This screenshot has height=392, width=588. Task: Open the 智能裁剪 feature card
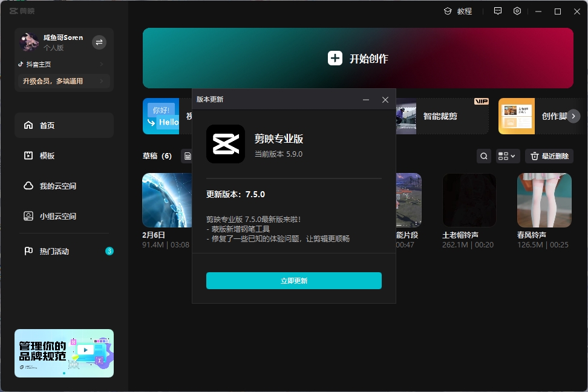(x=442, y=116)
